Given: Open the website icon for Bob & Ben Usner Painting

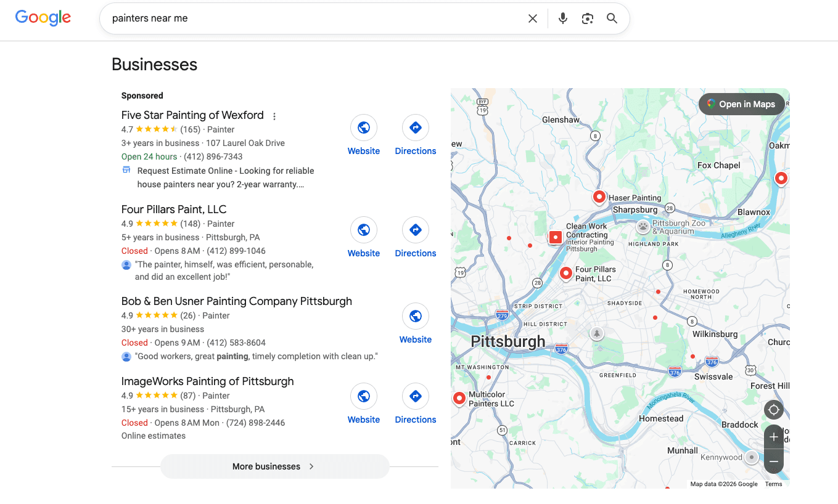Looking at the screenshot, I should 416,316.
